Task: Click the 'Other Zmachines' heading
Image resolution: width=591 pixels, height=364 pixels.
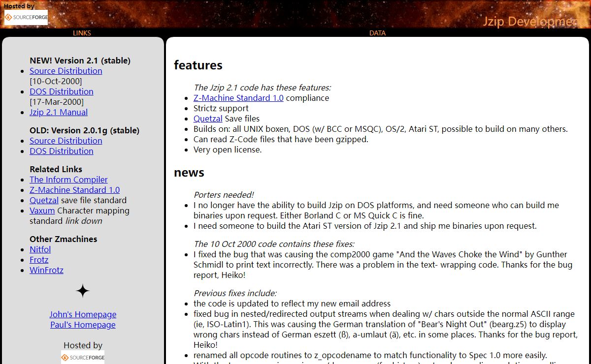Action: [64, 239]
